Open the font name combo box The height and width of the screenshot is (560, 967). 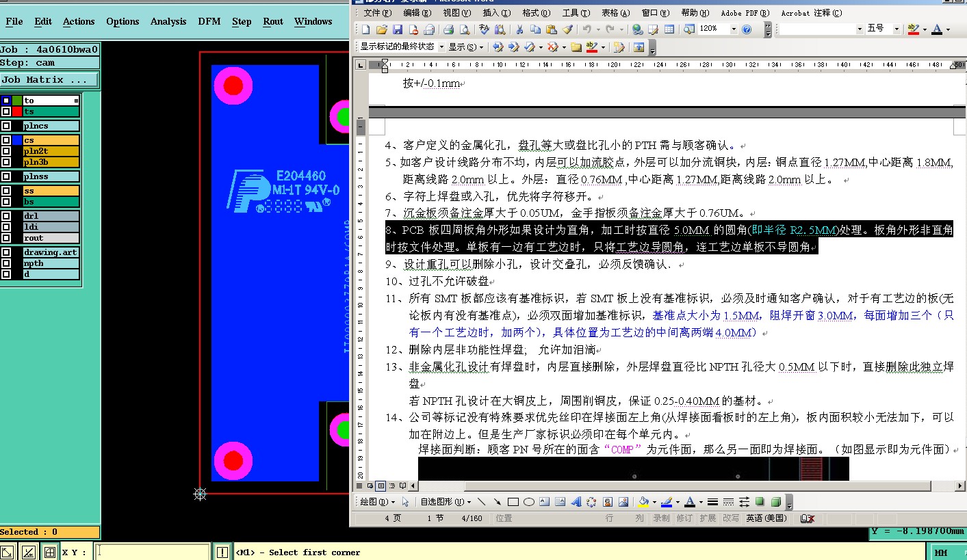821,29
